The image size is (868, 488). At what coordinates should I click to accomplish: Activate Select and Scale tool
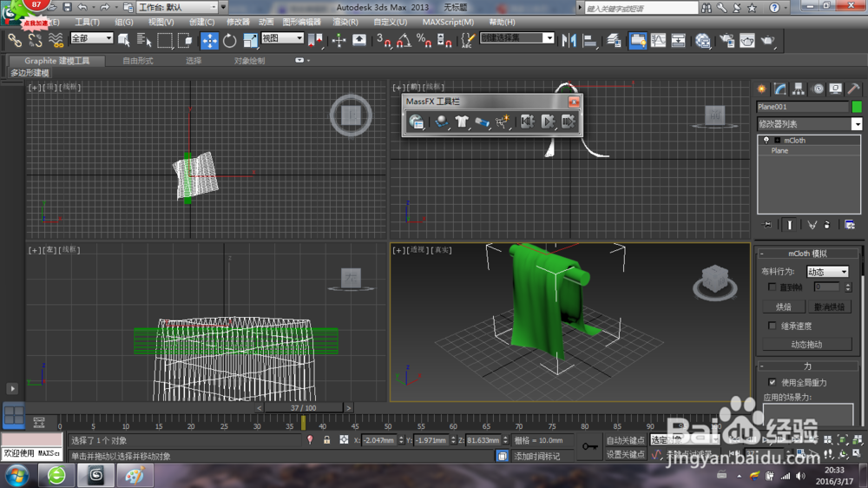250,41
